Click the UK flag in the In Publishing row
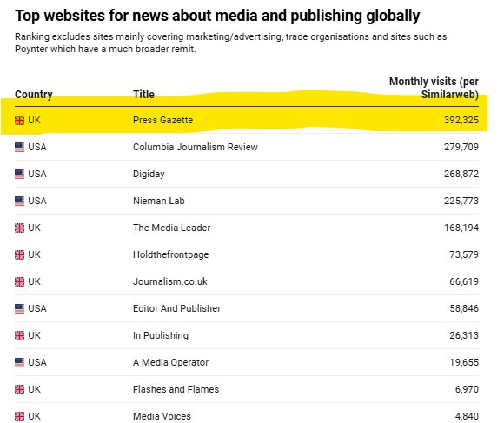The image size is (504, 423). pyautogui.click(x=19, y=335)
